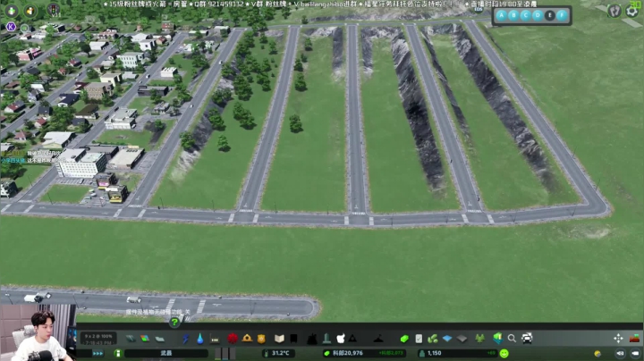Open the red Healthcare menu icon
Image resolution: width=644 pixels, height=361 pixels.
coord(233,339)
